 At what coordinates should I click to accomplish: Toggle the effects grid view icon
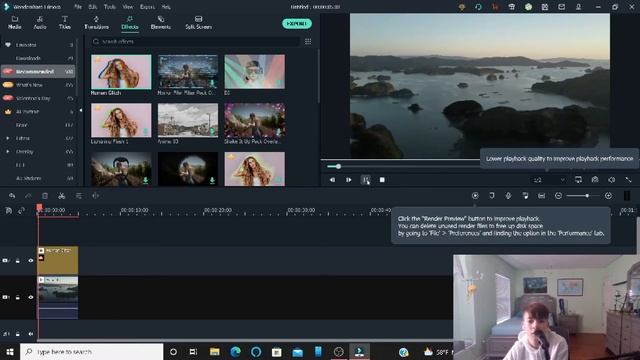click(x=308, y=41)
